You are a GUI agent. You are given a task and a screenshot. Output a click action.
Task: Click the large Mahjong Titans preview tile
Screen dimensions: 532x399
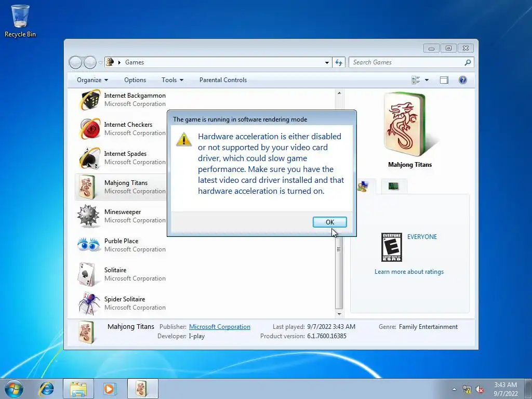pyautogui.click(x=405, y=124)
